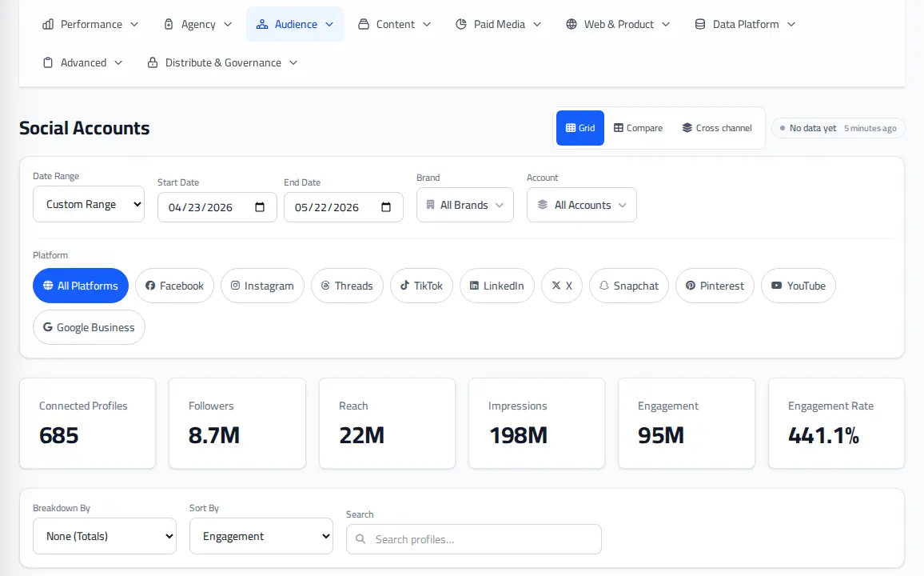
Task: Filter by the Facebook platform chip
Action: [174, 286]
